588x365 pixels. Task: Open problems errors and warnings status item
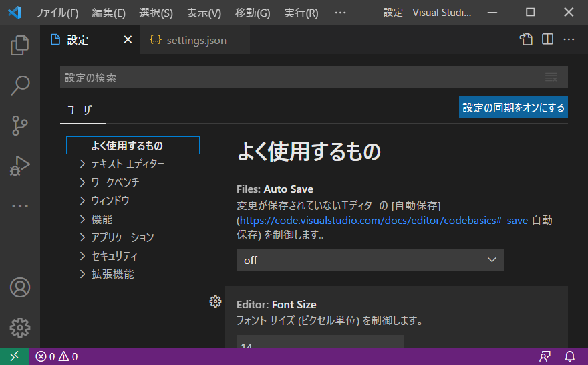tap(57, 356)
